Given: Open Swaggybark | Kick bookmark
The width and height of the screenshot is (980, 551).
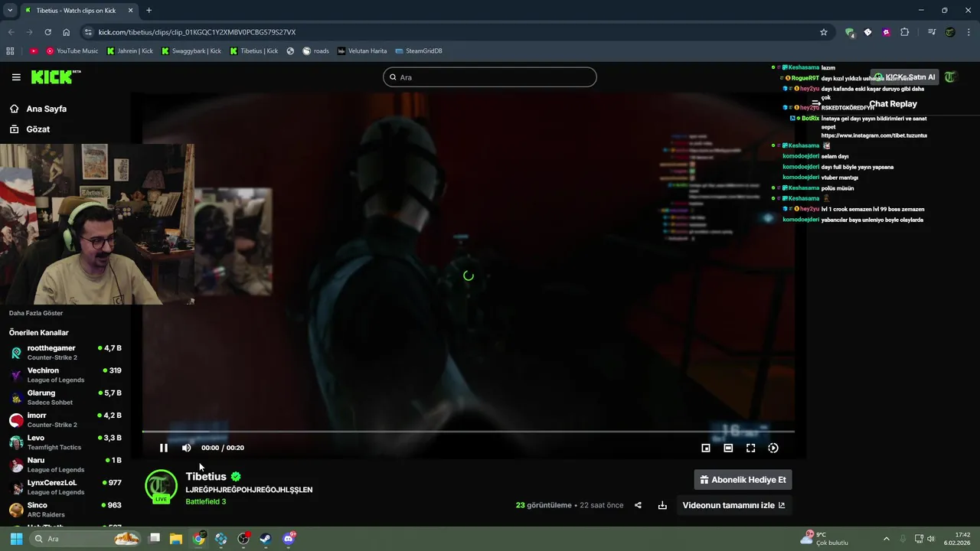Looking at the screenshot, I should [191, 51].
